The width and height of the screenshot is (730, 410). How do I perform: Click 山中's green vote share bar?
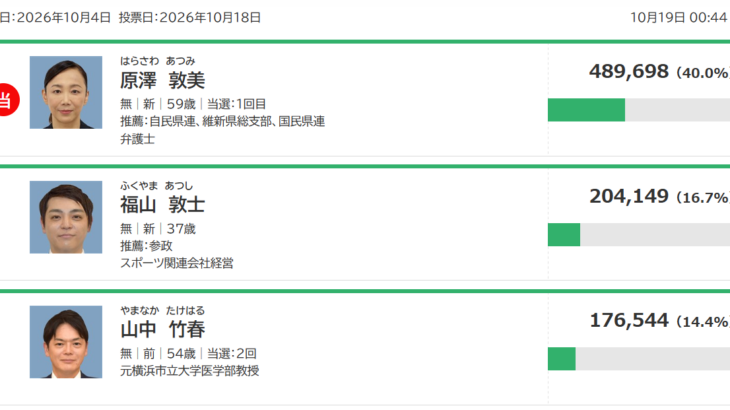coord(561,359)
